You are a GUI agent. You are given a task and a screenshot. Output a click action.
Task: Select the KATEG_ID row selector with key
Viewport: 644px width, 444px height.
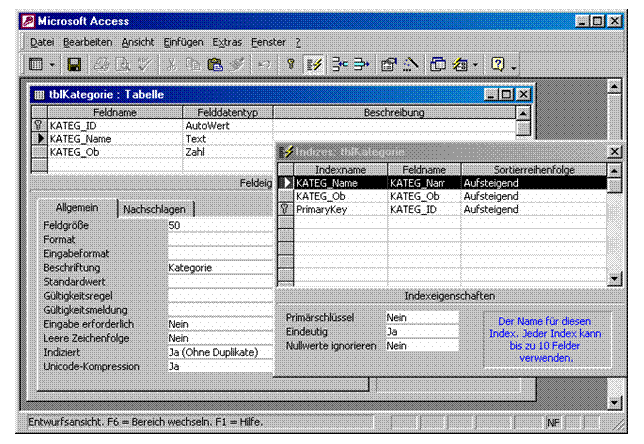pos(39,125)
